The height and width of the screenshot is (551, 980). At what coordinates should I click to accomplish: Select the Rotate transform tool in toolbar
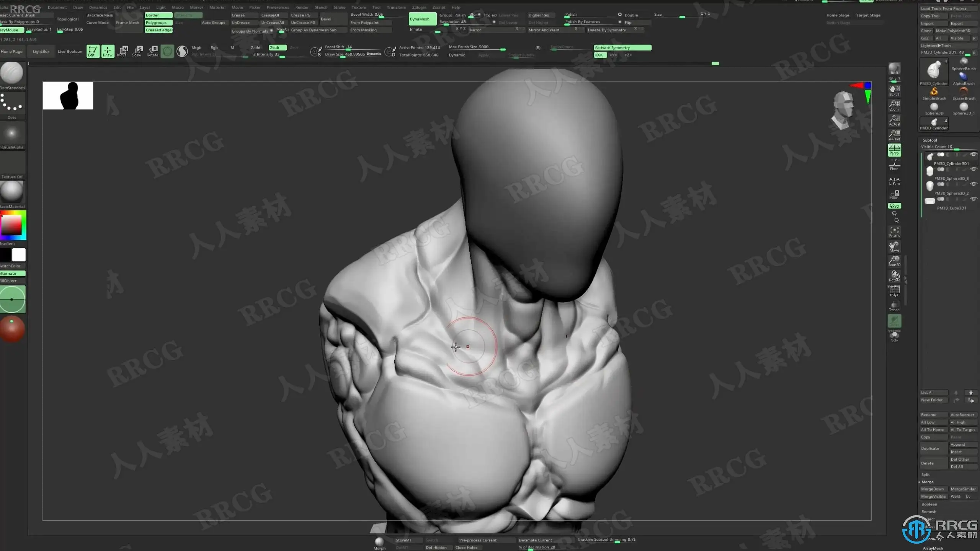click(x=152, y=51)
